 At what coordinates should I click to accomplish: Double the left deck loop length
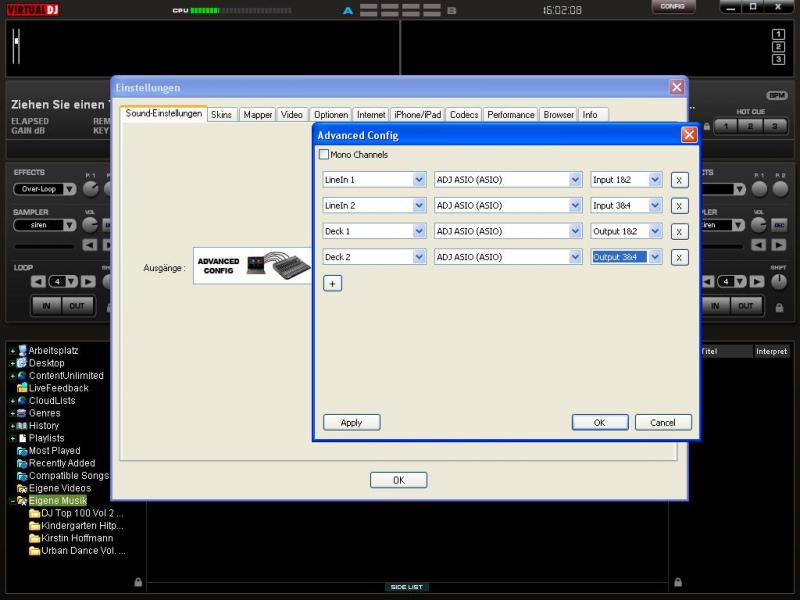[88, 282]
